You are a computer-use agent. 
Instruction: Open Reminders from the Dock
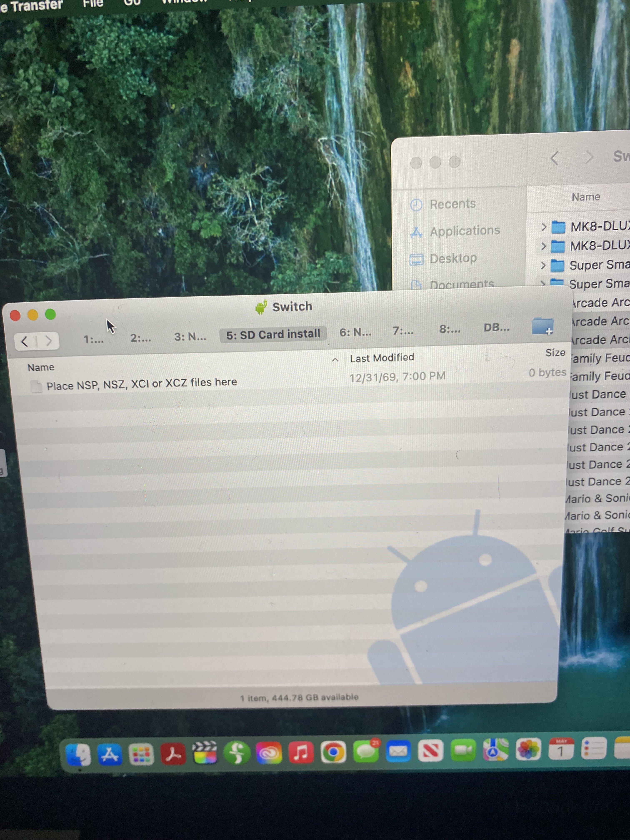point(594,749)
